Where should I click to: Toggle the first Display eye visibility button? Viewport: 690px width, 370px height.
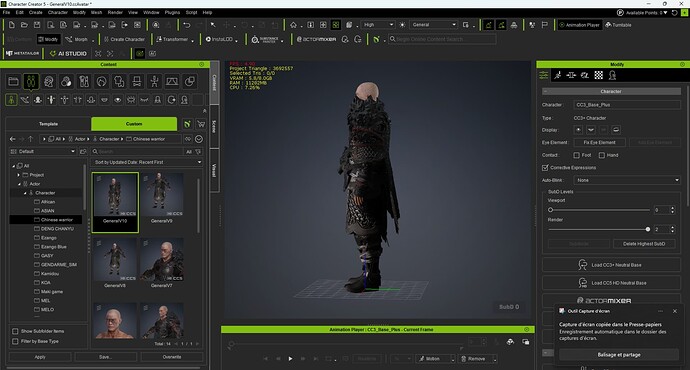[x=579, y=130]
